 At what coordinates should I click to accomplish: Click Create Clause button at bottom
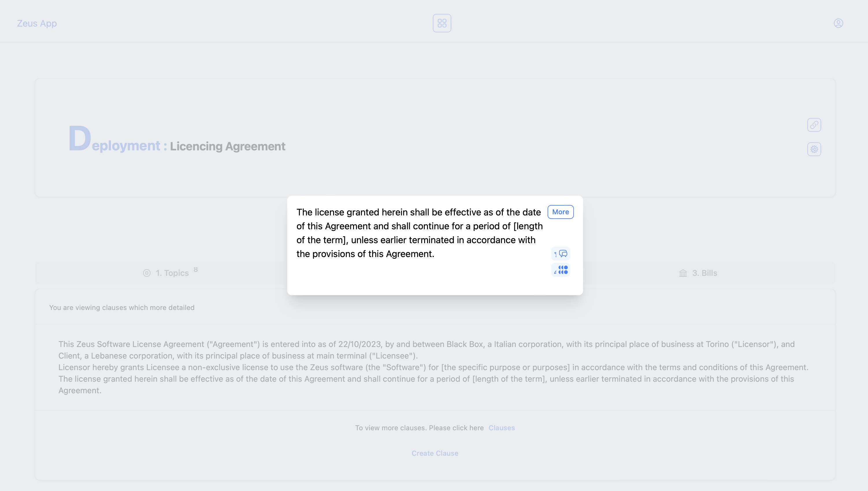click(435, 453)
